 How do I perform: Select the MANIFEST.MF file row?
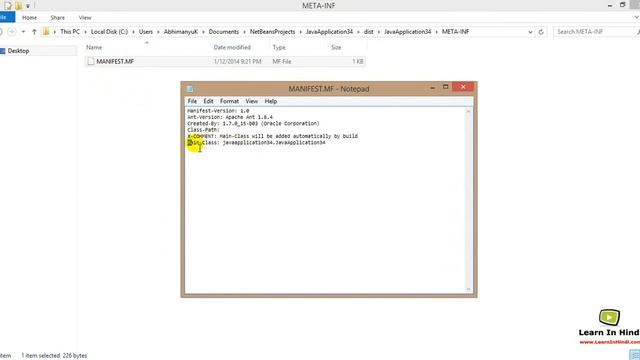(x=225, y=61)
